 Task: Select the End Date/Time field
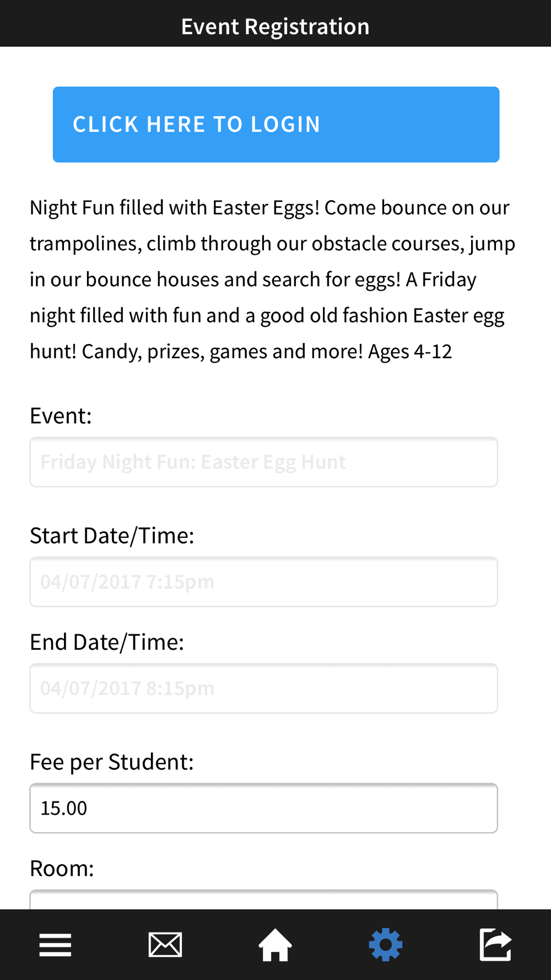pyautogui.click(x=263, y=688)
